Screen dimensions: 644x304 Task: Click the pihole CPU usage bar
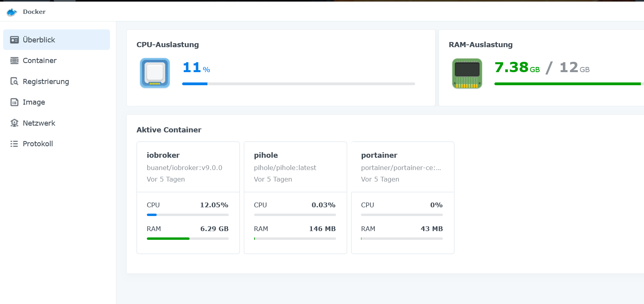pyautogui.click(x=295, y=215)
